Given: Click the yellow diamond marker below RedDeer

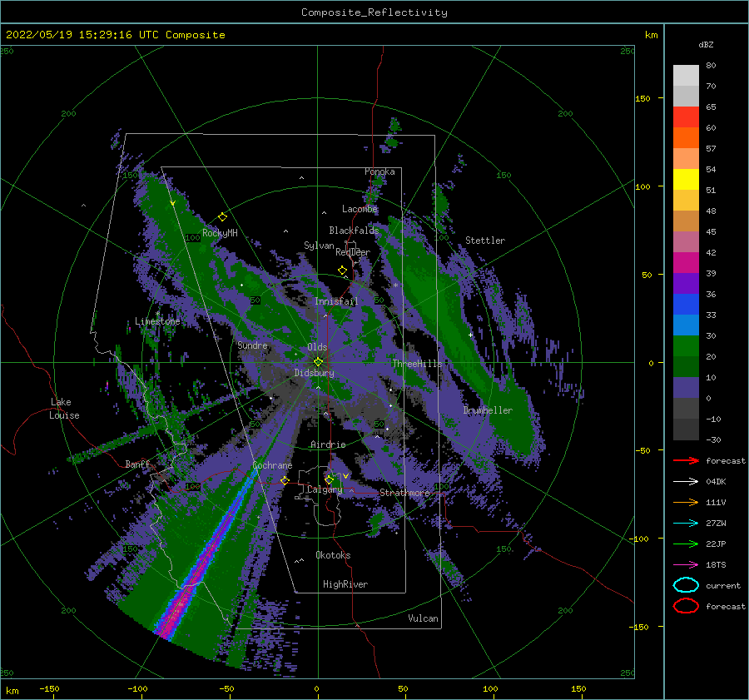Looking at the screenshot, I should pos(343,271).
